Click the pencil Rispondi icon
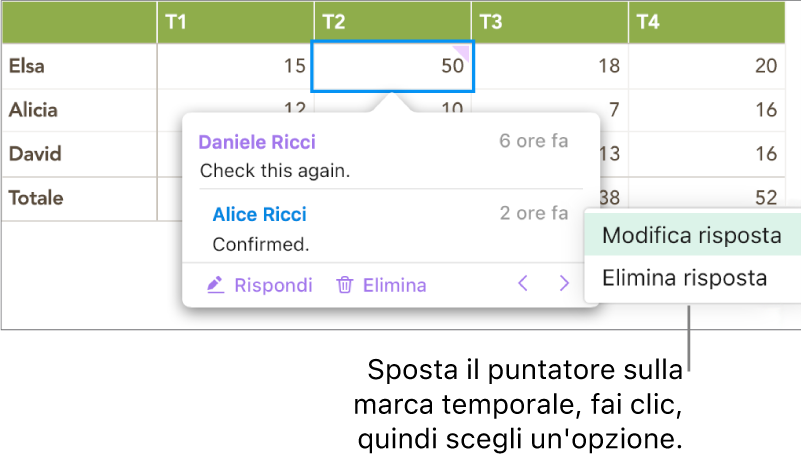The width and height of the screenshot is (801, 466). point(215,285)
